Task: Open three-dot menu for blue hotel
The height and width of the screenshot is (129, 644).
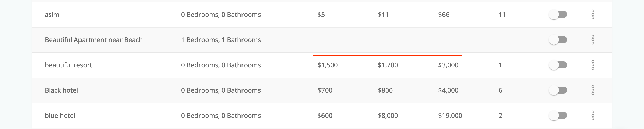Action: tap(593, 116)
